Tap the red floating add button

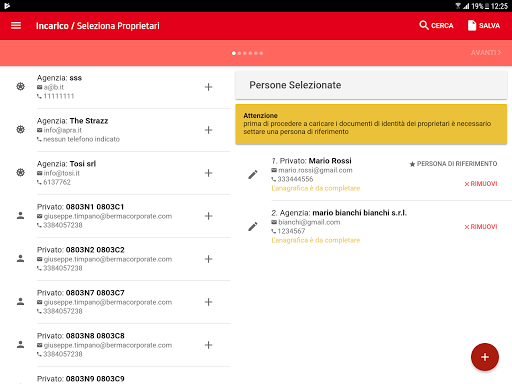(485, 357)
